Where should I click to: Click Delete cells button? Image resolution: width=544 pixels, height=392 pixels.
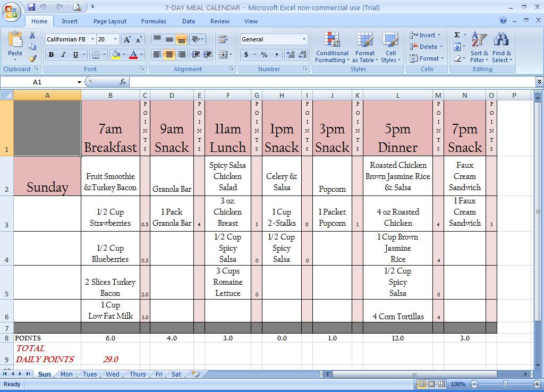(426, 47)
